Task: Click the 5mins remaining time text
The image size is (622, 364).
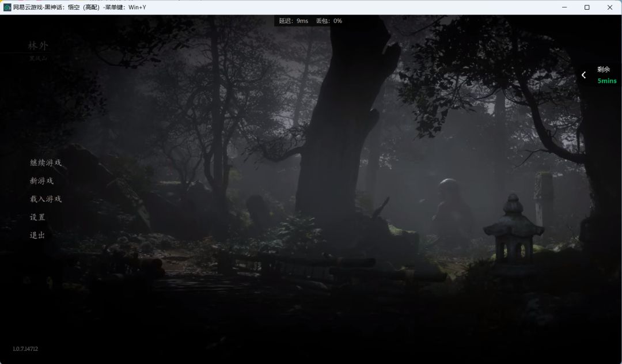Action: click(x=607, y=81)
